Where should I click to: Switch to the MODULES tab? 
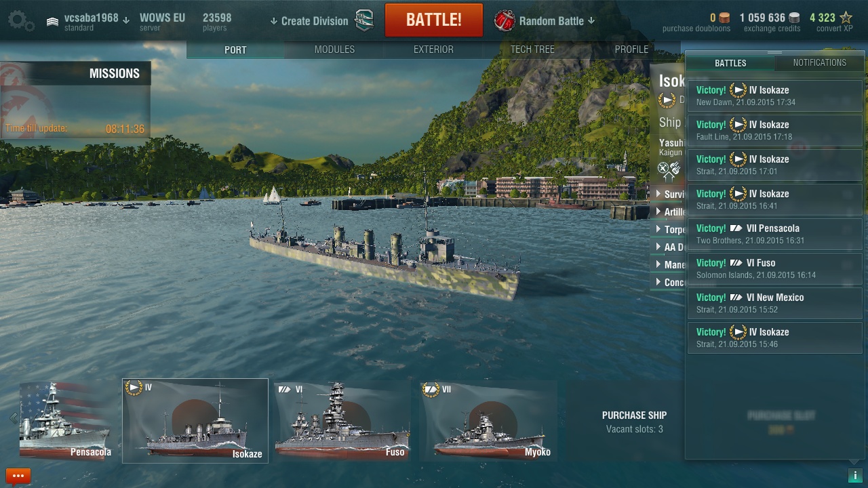(x=334, y=49)
